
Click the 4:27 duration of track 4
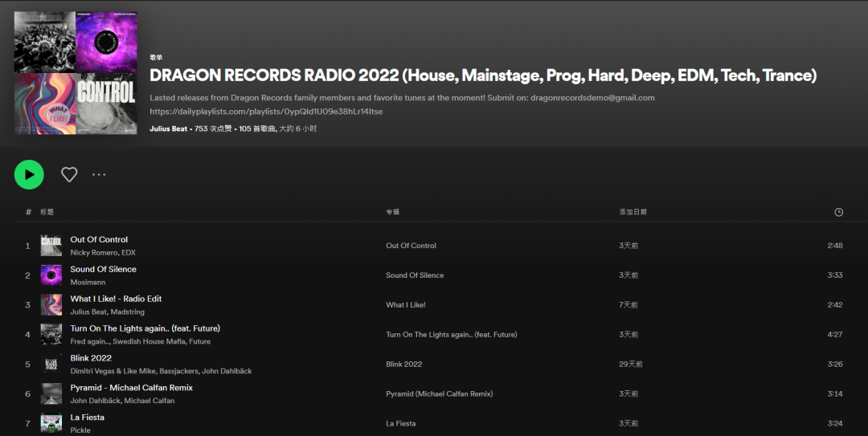click(x=835, y=335)
